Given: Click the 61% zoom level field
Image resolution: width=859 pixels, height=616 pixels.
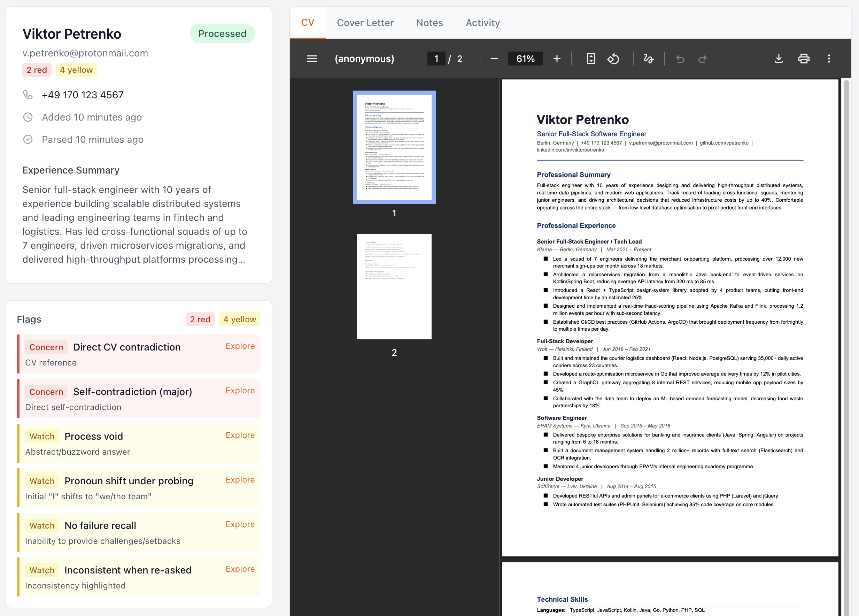Looking at the screenshot, I should pos(525,59).
